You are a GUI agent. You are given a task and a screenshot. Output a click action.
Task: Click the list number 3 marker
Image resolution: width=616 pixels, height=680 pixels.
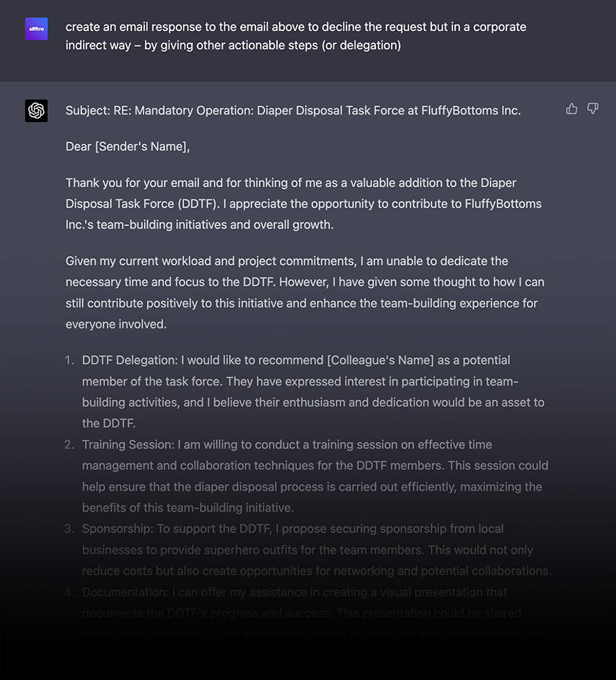coord(69,529)
